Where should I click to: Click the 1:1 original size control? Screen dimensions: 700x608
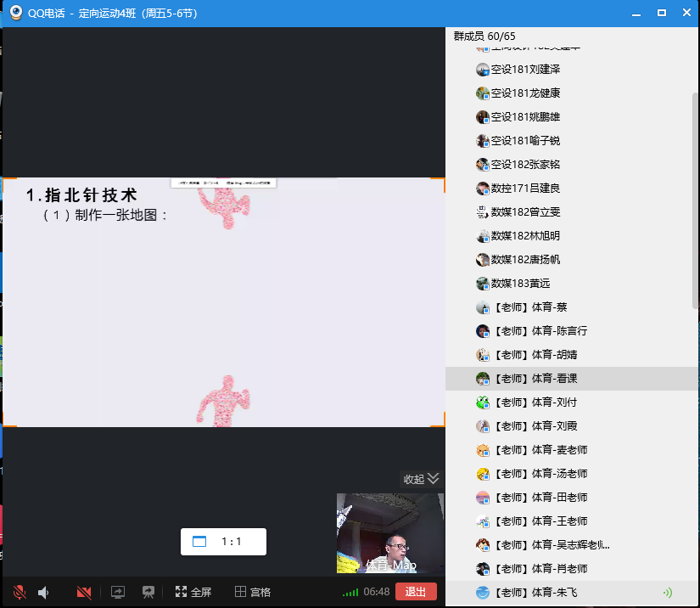[223, 542]
